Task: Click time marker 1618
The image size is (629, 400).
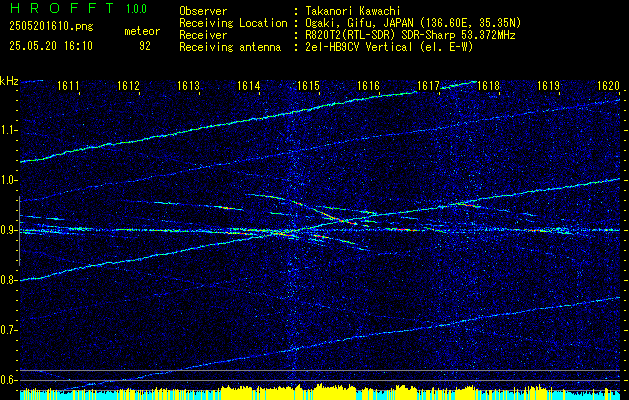Action: coord(489,86)
